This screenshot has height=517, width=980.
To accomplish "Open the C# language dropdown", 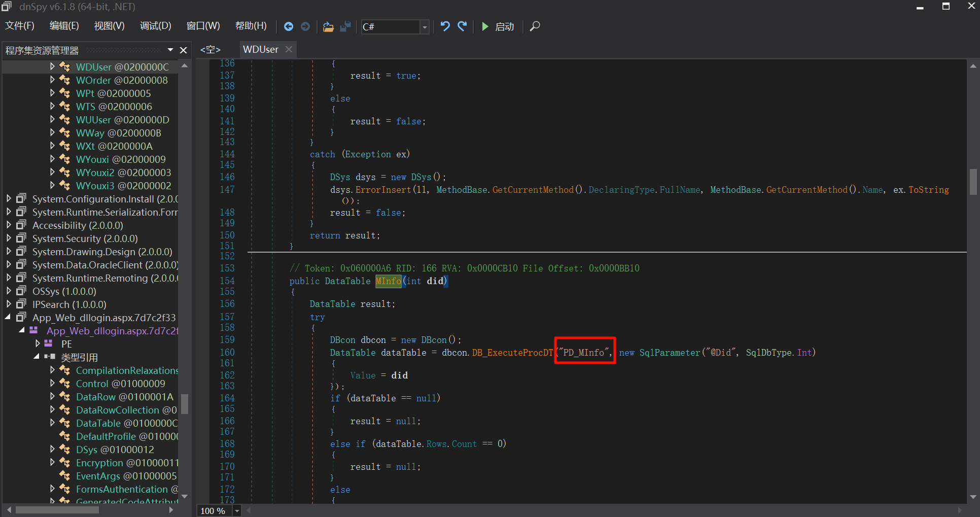I will 425,27.
